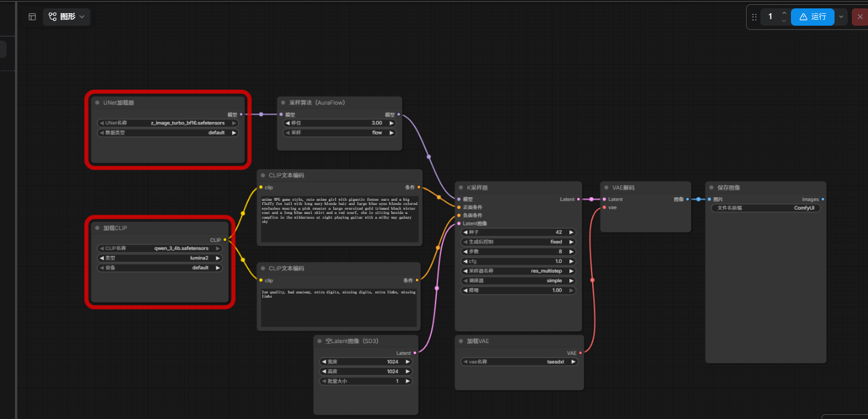Grab the queue toolbar drag handle icon
Screen dimensions: 868x419
(754, 17)
